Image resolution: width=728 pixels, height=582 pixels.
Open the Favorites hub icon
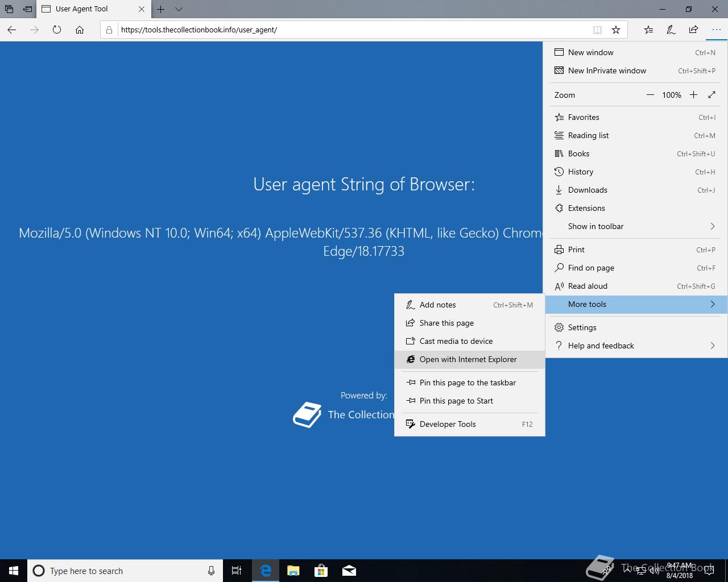[x=648, y=30]
